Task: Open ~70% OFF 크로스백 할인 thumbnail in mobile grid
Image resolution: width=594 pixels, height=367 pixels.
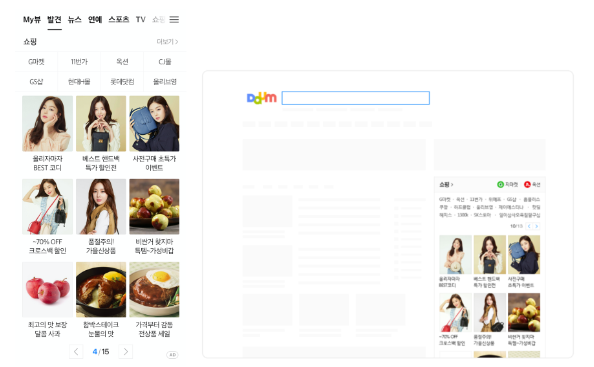Action: [x=47, y=207]
